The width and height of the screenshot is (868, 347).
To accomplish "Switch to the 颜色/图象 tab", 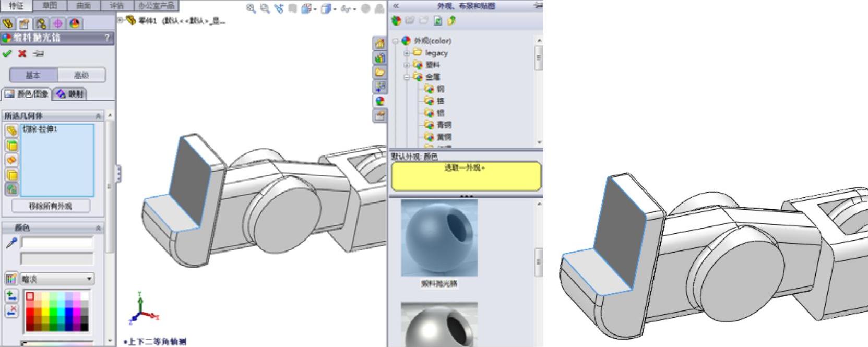I will 27,94.
